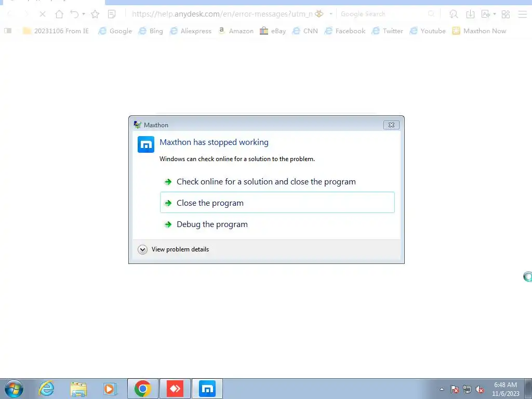Click the Show desktop strip beside the clock

coord(528,389)
